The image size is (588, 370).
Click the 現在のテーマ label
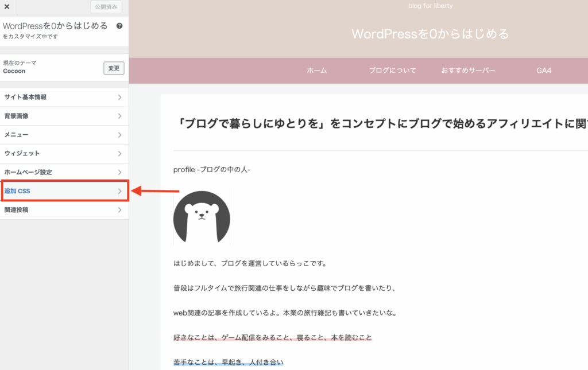[x=20, y=63]
